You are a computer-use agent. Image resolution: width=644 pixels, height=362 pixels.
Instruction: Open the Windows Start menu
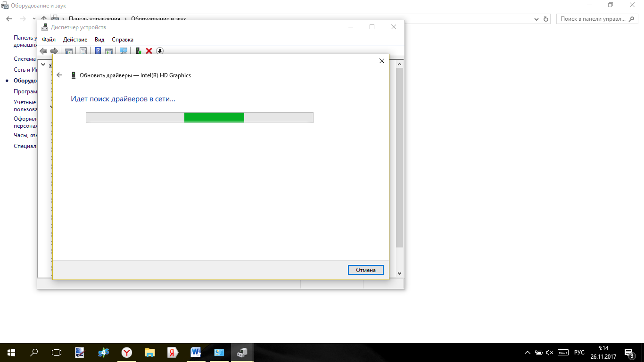click(x=11, y=352)
